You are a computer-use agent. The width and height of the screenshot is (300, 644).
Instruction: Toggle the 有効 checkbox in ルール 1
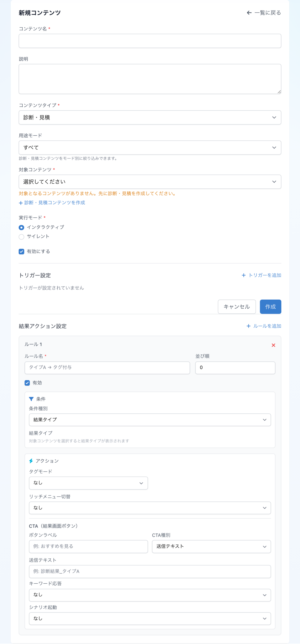(27, 383)
